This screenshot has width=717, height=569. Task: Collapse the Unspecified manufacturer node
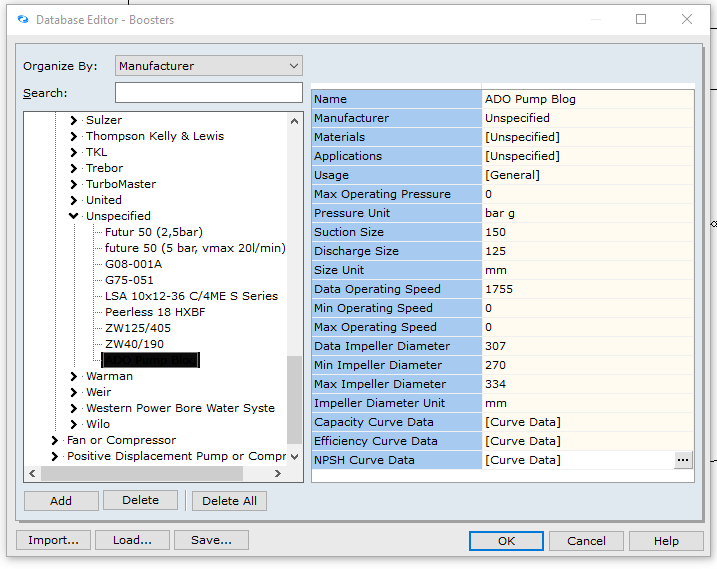(73, 216)
